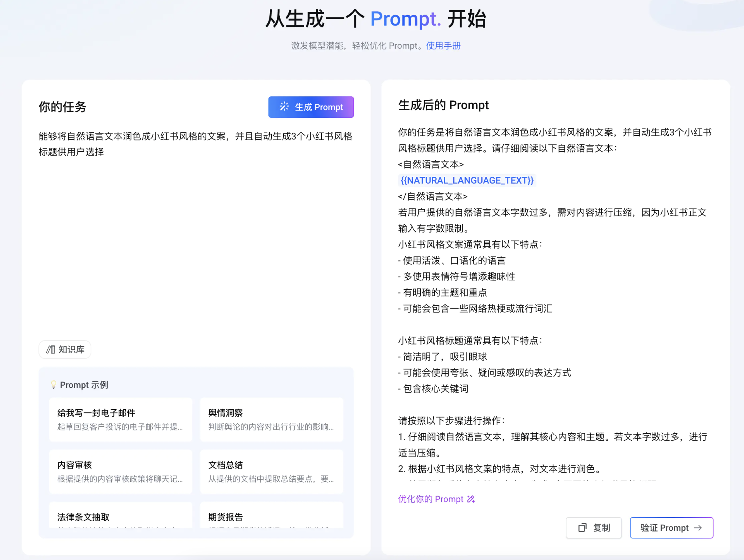Pick the 期货报告 example card
Viewport: 744px width, 560px height.
tap(271, 517)
